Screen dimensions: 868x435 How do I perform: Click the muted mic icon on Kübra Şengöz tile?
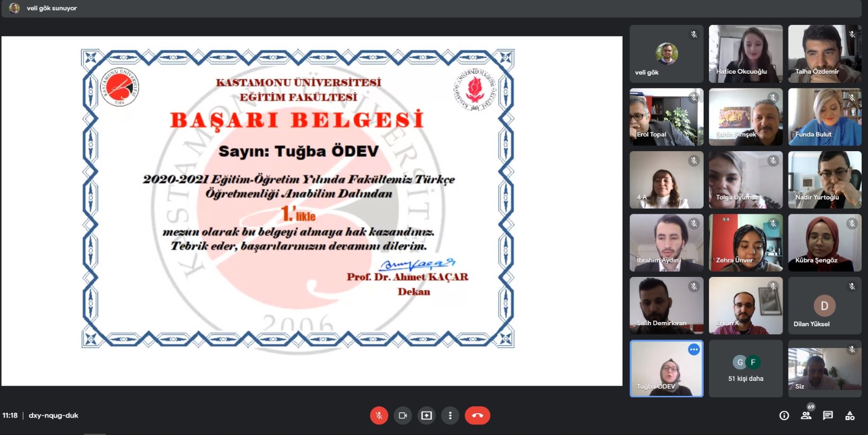click(852, 224)
